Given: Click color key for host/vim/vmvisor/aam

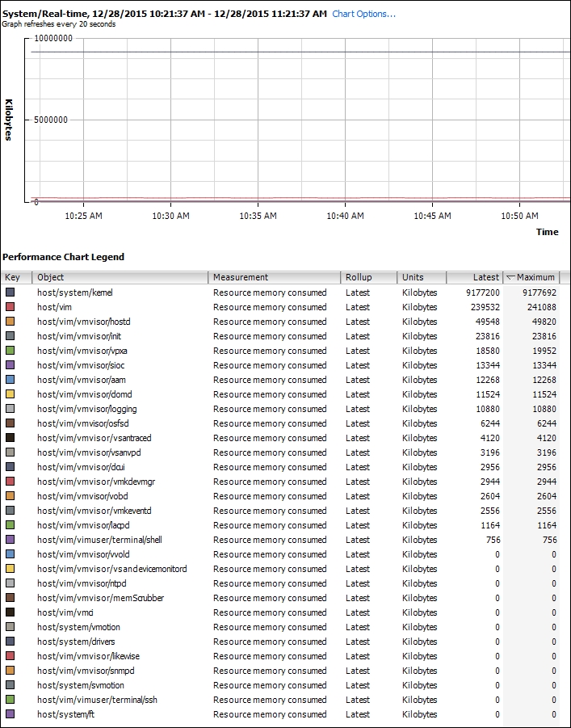Looking at the screenshot, I should pos(10,380).
